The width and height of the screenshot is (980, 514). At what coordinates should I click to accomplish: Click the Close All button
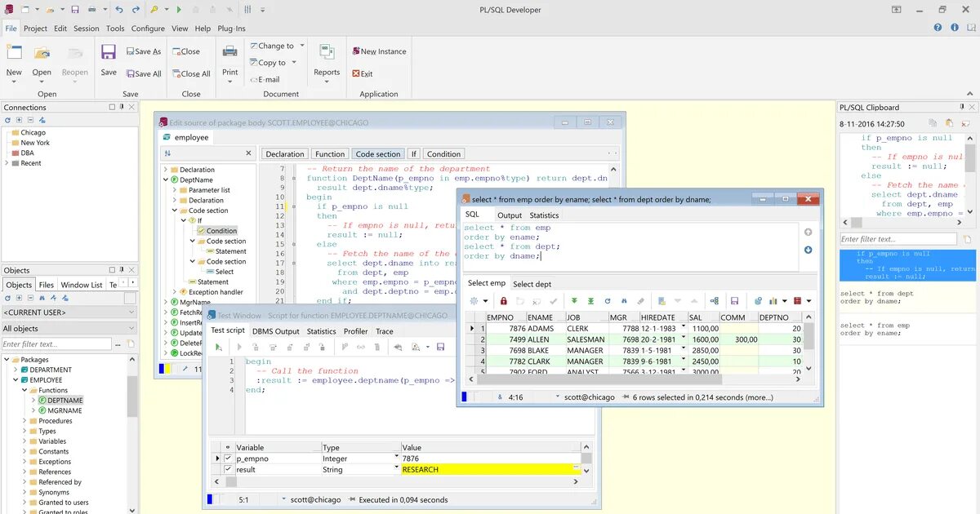pos(191,73)
